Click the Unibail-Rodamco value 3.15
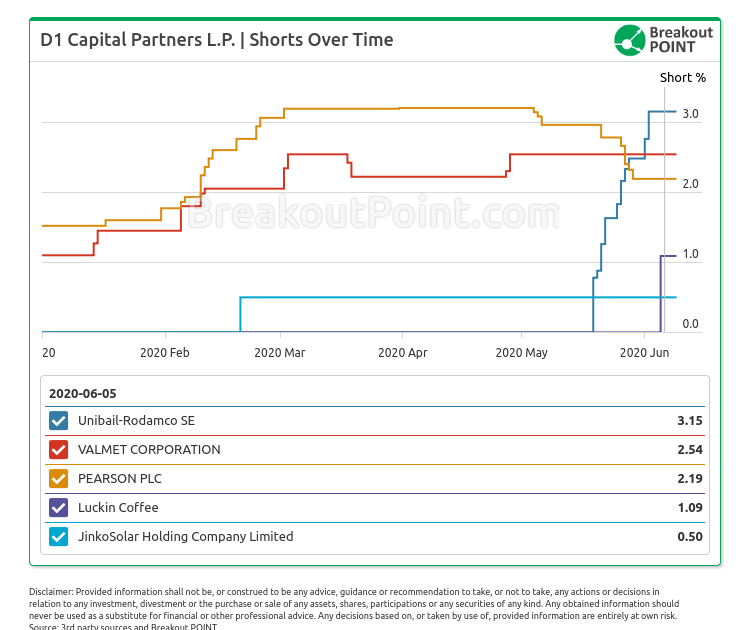The height and width of the screenshot is (630, 755). pos(690,421)
